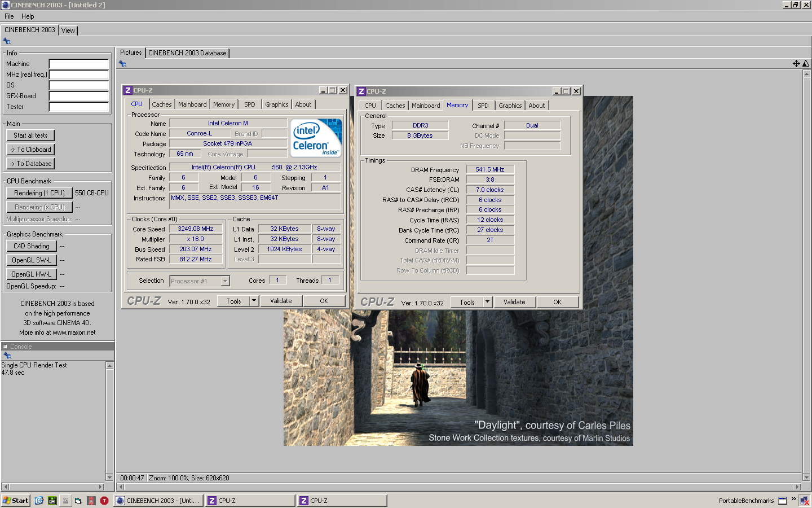Image resolution: width=812 pixels, height=508 pixels.
Task: Open the SPD tab in the CPU-Z Memory window
Action: pos(483,106)
